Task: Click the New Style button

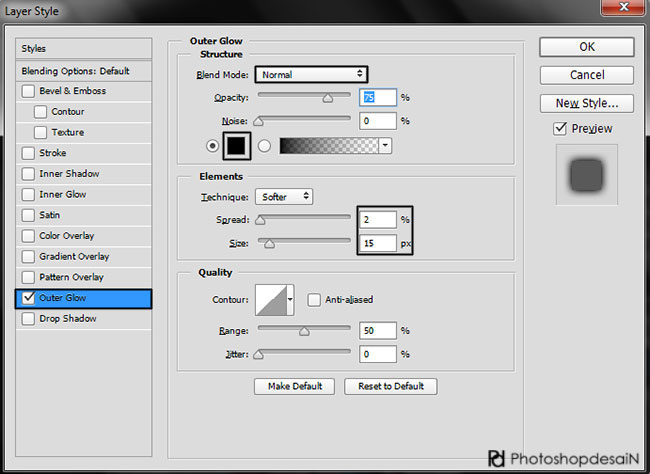Action: (x=586, y=103)
